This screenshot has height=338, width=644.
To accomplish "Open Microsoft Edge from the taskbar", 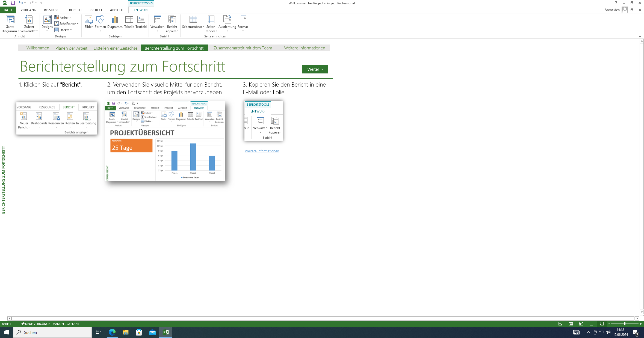I will coord(112,332).
